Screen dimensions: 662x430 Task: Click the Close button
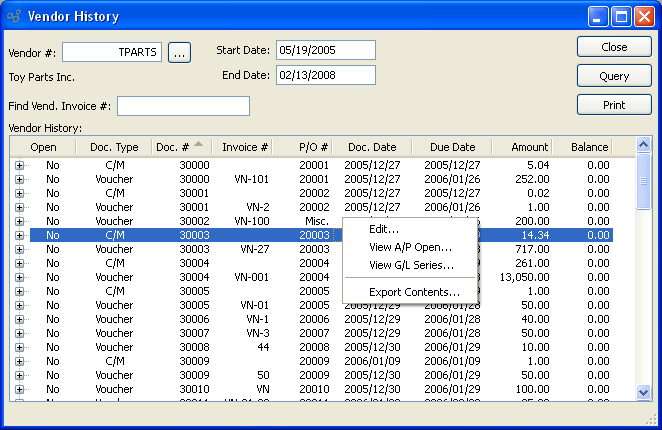614,47
